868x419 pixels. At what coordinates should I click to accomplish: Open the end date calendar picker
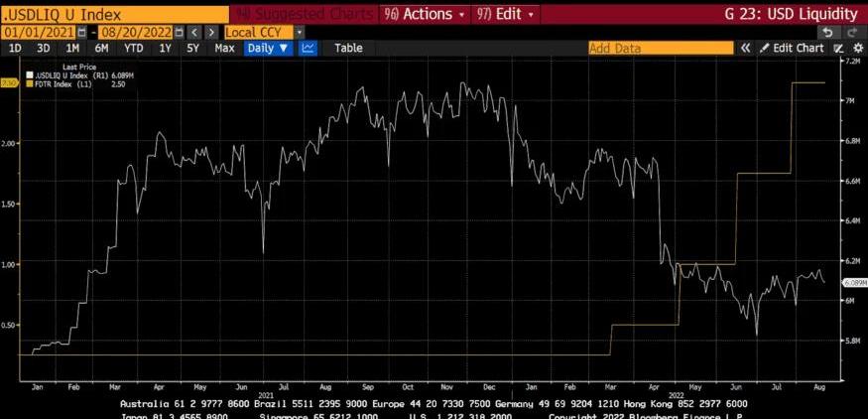180,32
